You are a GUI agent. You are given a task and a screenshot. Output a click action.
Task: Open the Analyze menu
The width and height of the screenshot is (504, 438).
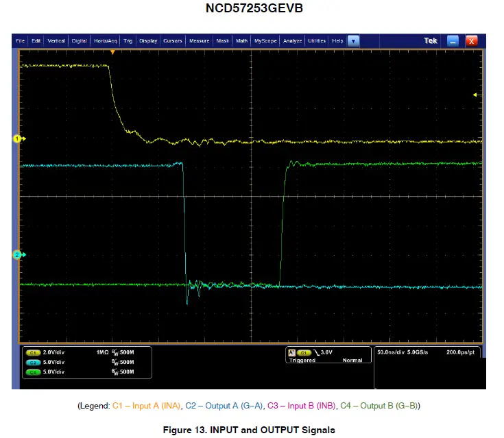[292, 41]
